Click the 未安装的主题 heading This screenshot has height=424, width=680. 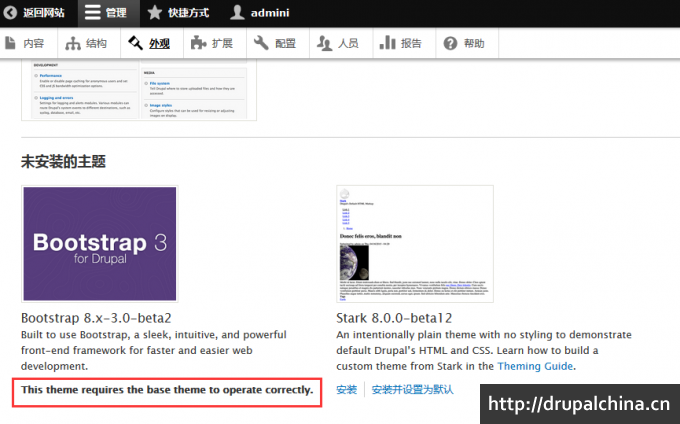(63, 162)
